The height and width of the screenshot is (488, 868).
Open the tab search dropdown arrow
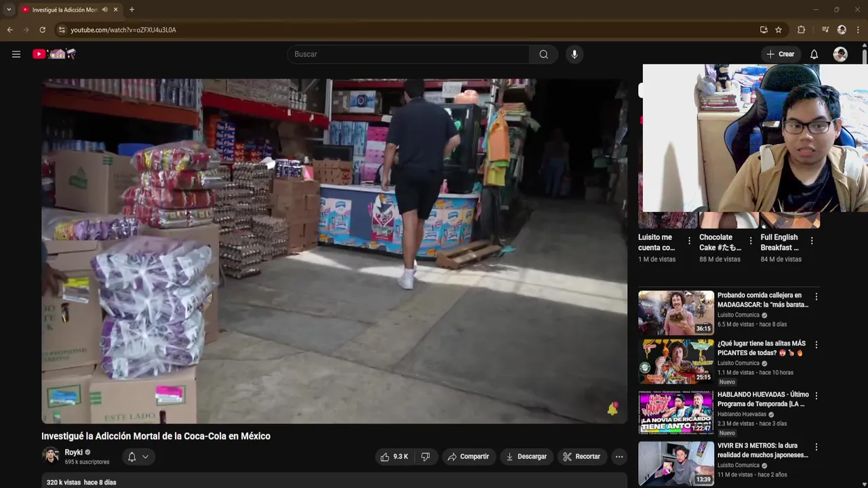click(9, 9)
